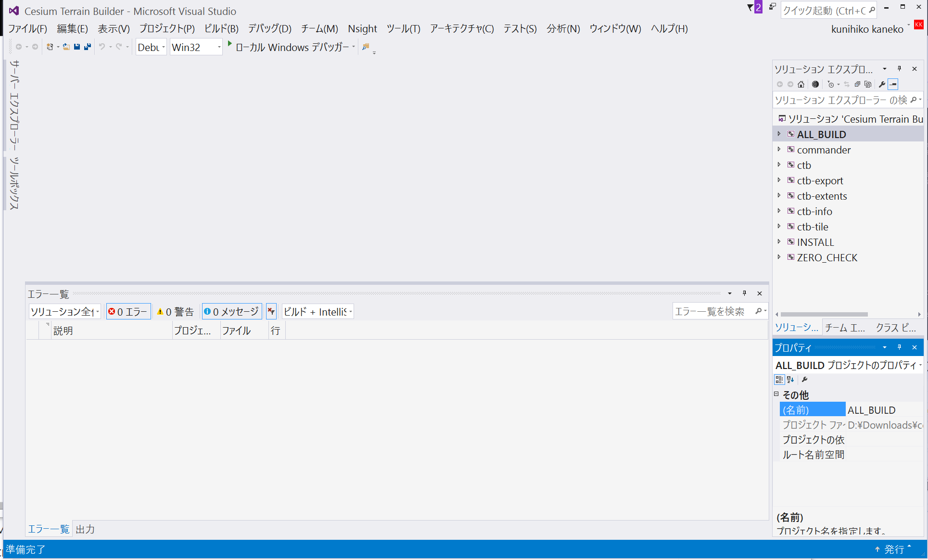Image resolution: width=928 pixels, height=560 pixels.
Task: Toggle the 0 Warnings filter
Action: pos(175,312)
